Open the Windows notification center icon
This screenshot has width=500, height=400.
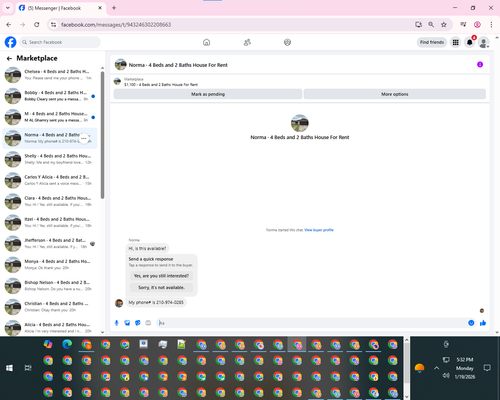(x=487, y=368)
